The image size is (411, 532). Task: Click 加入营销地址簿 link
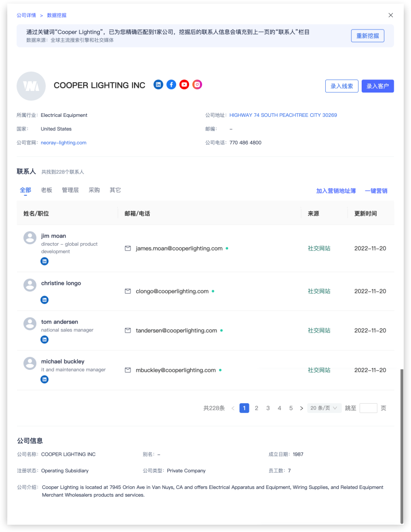(x=336, y=191)
